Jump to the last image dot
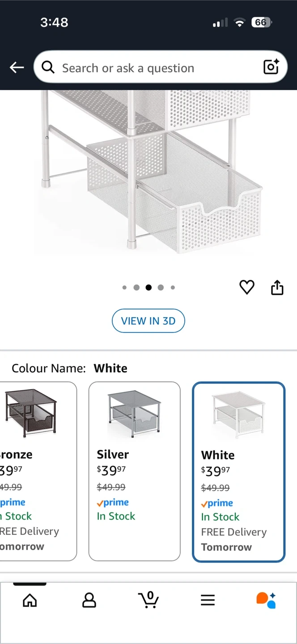Screen dimensions: 297x644 coord(173,288)
